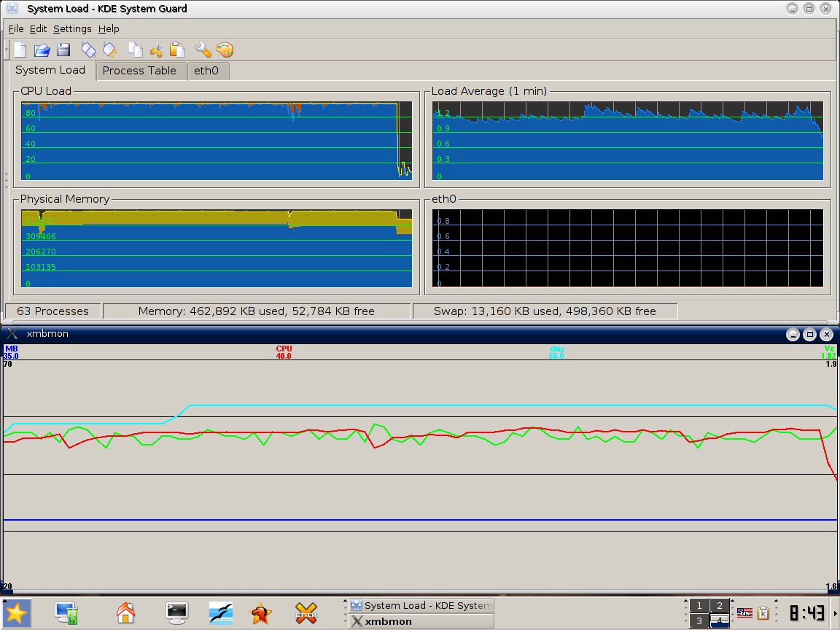
Task: Open worksheet properties wrench icon
Action: point(203,50)
